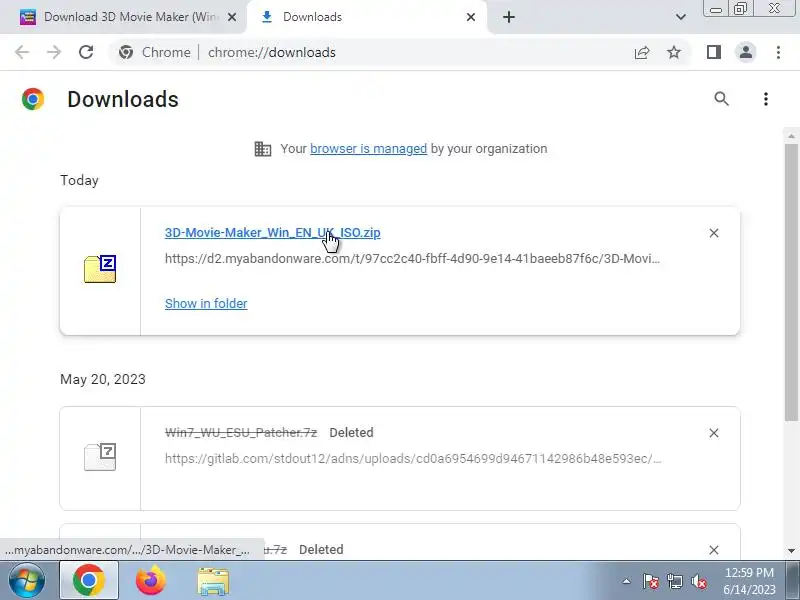Click the page vertical scrollbar thumb

click(791, 282)
